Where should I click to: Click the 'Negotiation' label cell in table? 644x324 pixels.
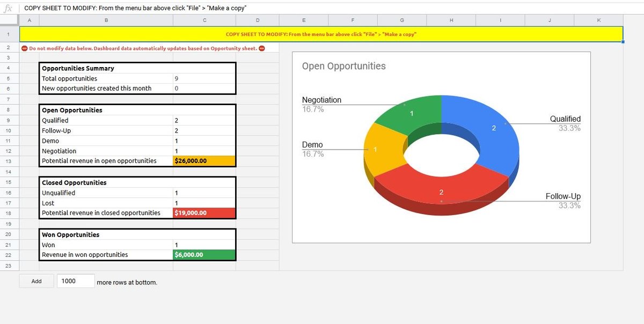(106, 151)
